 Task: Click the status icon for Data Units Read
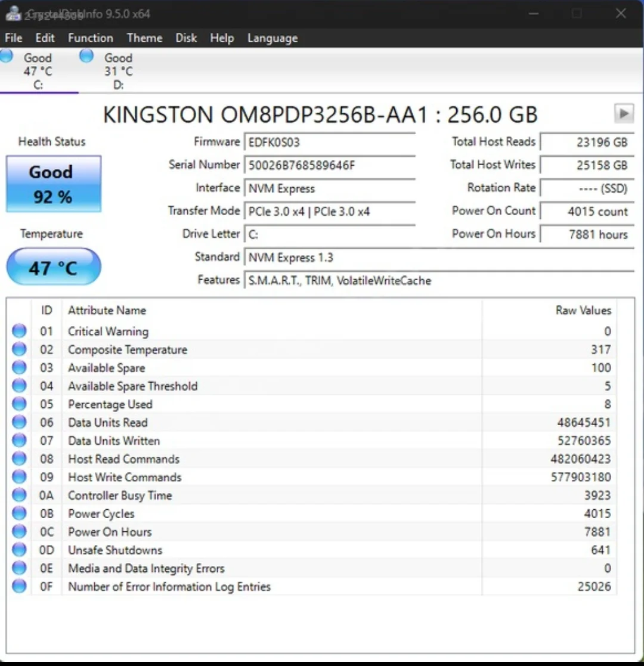click(x=19, y=422)
